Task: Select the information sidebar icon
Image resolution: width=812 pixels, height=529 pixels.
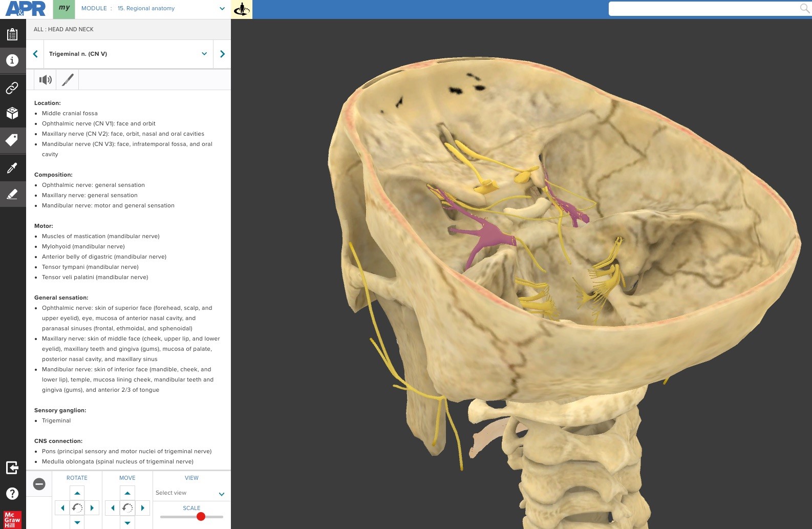Action: pos(12,60)
